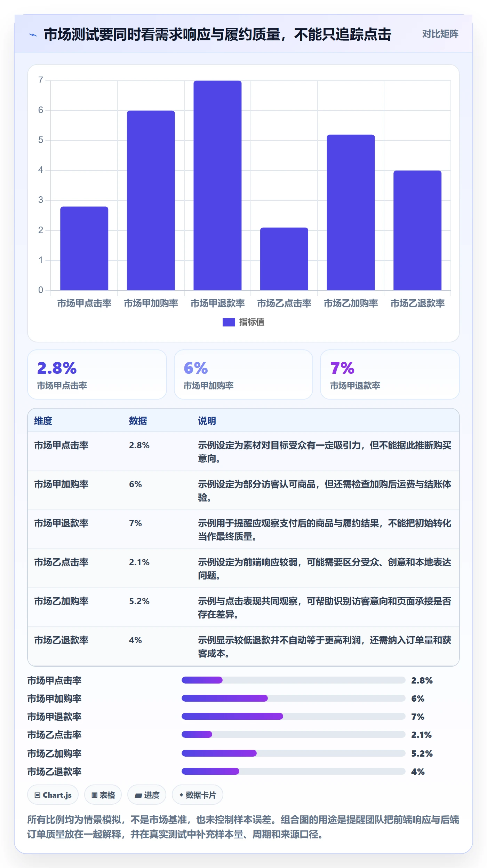The width and height of the screenshot is (487, 868).
Task: Open the 6% 市场甲加购率 data card
Action: [243, 374]
